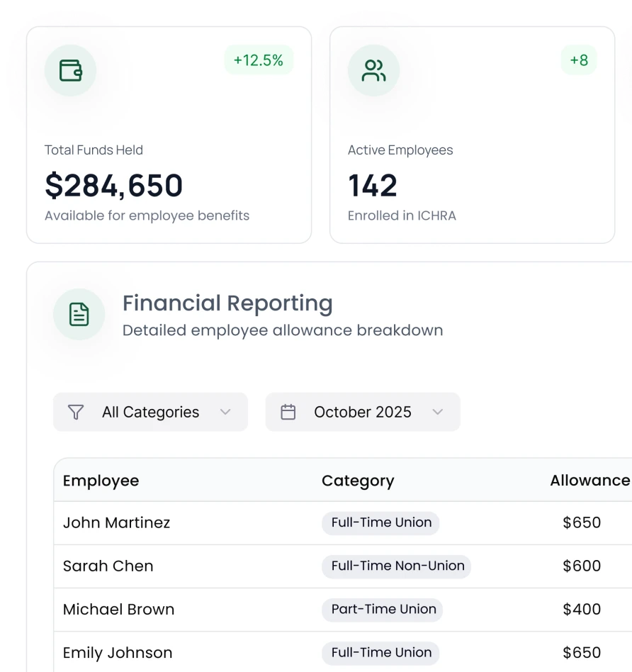Image resolution: width=632 pixels, height=672 pixels.
Task: Click Emily Johnson's Full-Time Union tag
Action: point(381,652)
